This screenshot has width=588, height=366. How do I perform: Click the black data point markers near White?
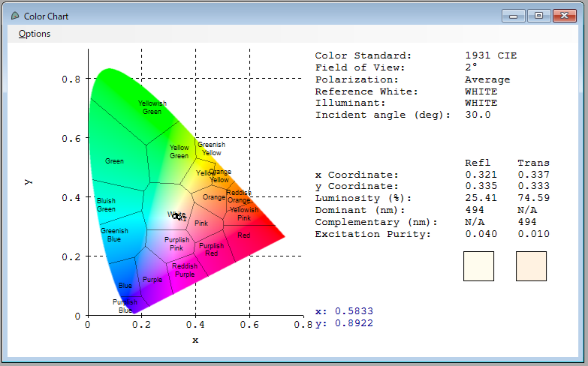tap(179, 217)
